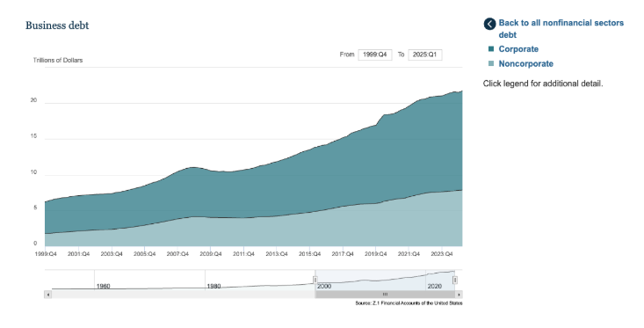Screen dimensions: 644x328
Task: Click the To date field 2025:Q1
Action: [425, 55]
